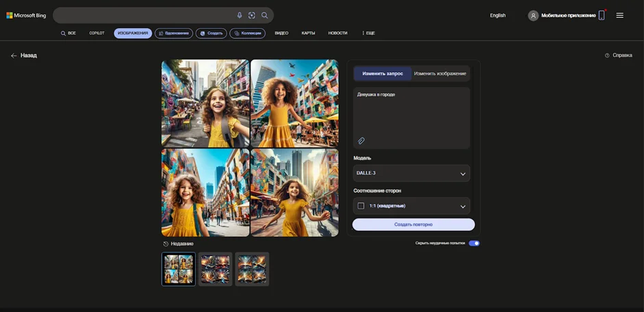Go to the КАРТЫ tab

pos(308,34)
